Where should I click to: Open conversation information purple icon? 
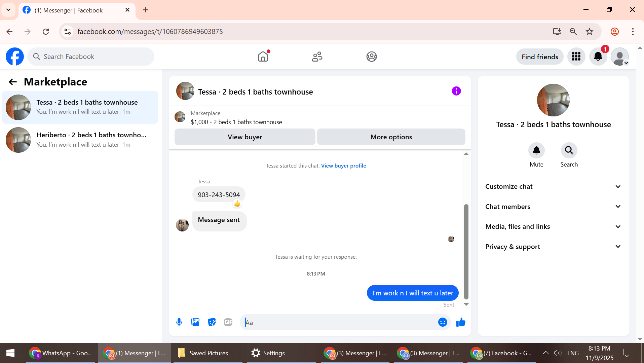coord(456,91)
